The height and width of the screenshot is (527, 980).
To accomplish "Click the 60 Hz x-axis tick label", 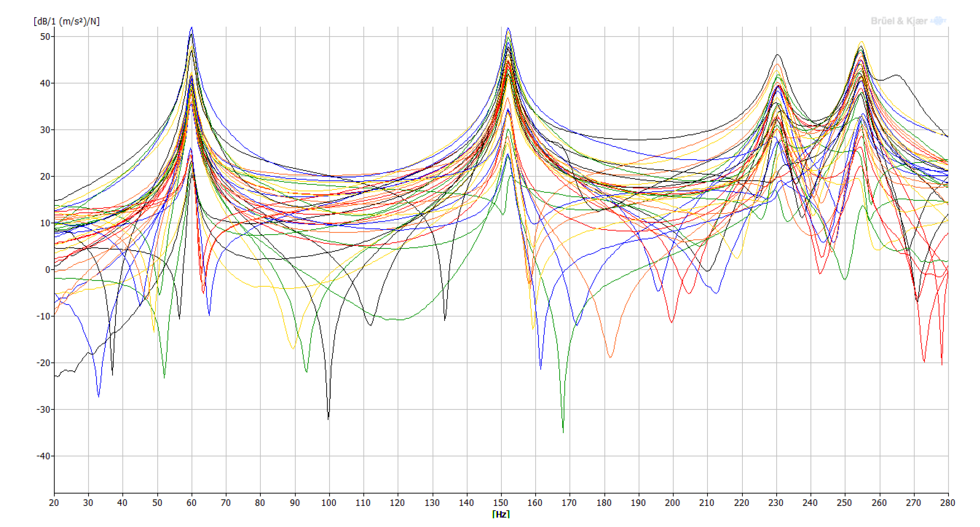I will pos(191,503).
